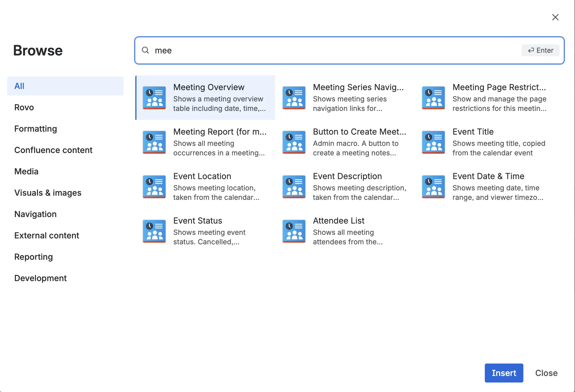Viewport: 575px width, 392px height.
Task: Click 'Show and manage the page' description
Action: click(499, 103)
